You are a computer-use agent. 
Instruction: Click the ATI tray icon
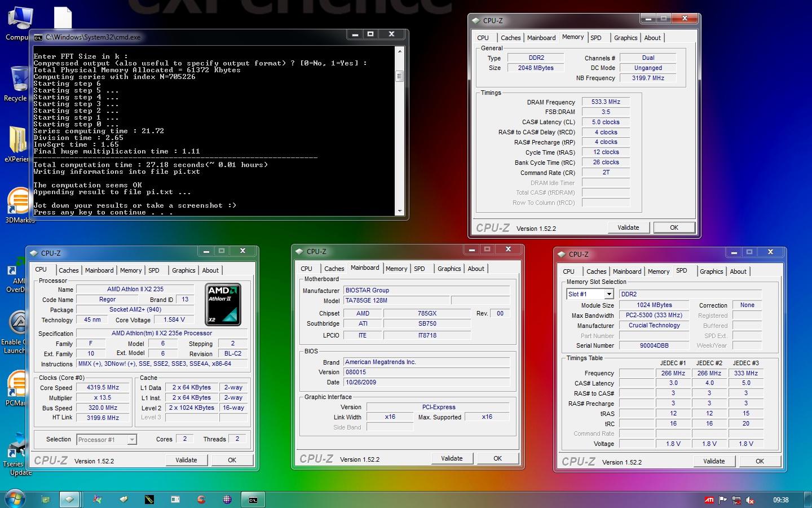tap(709, 500)
